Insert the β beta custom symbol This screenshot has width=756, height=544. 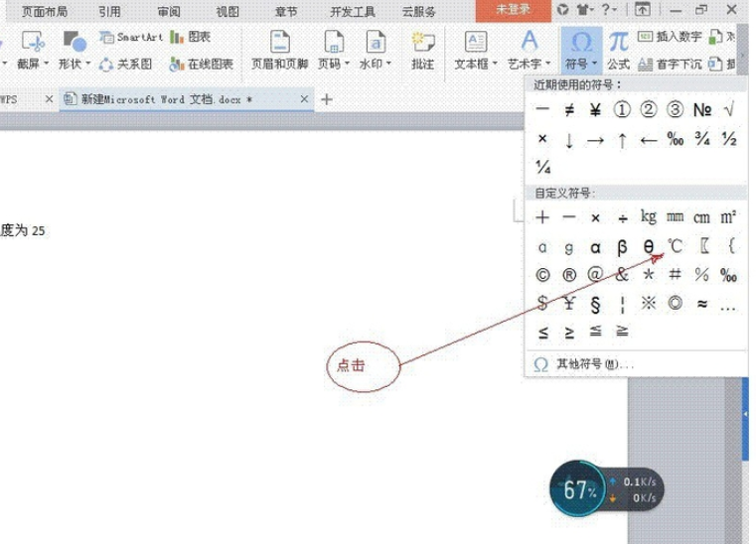pyautogui.click(x=622, y=247)
